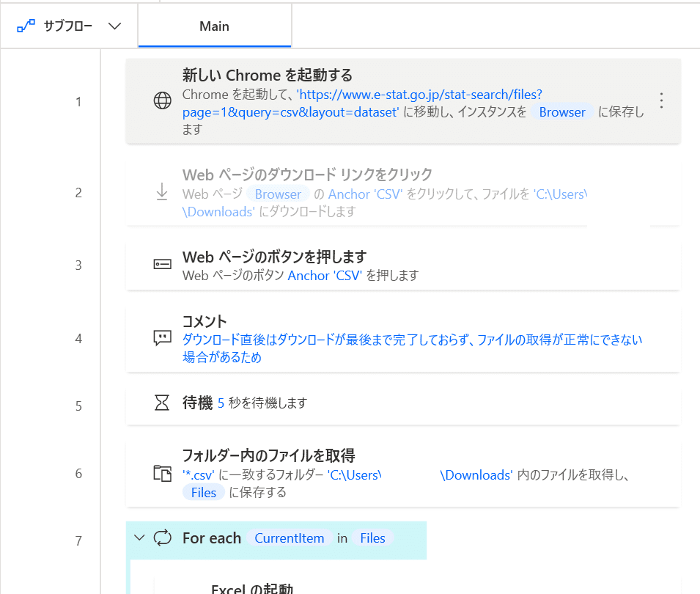This screenshot has height=594, width=700.
Task: Open the サブフロー dropdown chevron
Action: (x=115, y=26)
